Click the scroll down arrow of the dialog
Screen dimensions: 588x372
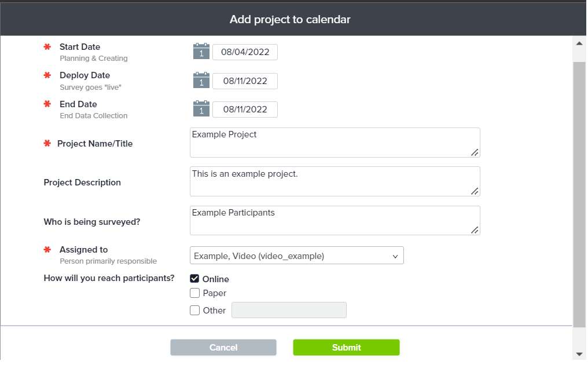tap(579, 353)
